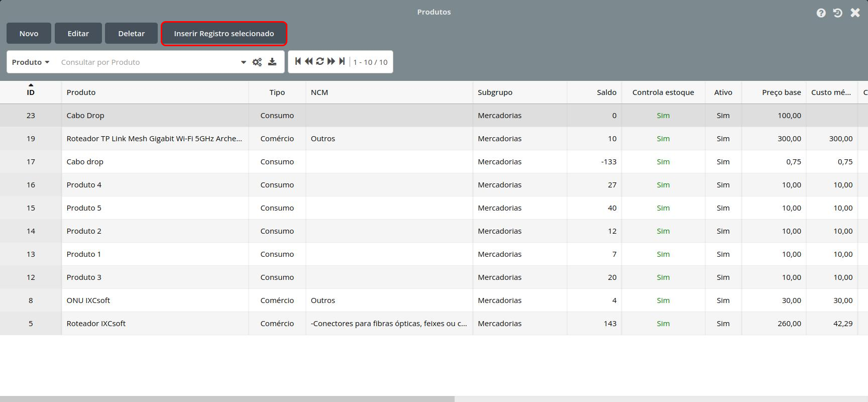Sort by Controla estoque column header

coord(663,92)
